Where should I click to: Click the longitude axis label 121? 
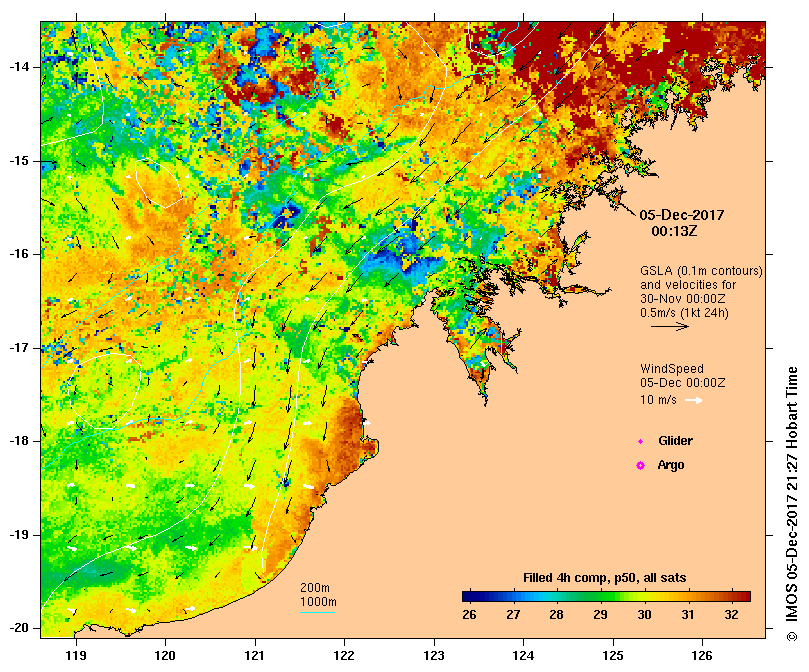255,655
